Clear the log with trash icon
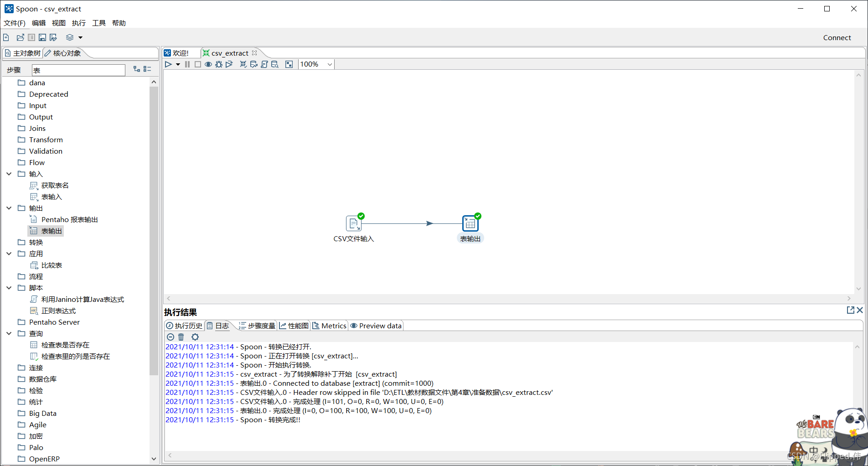This screenshot has height=466, width=868. 181,337
